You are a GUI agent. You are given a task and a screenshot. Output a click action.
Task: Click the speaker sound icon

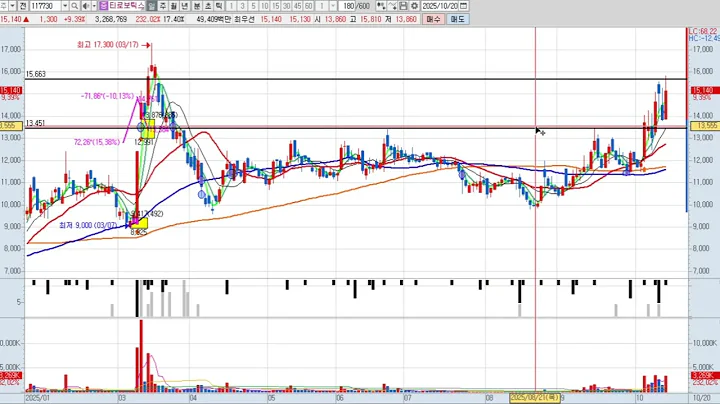85,6
